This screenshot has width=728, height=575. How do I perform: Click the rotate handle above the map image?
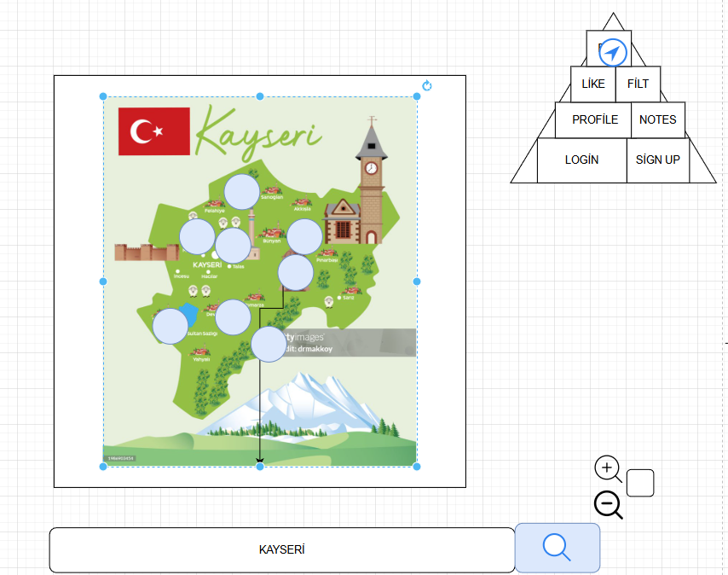427,85
